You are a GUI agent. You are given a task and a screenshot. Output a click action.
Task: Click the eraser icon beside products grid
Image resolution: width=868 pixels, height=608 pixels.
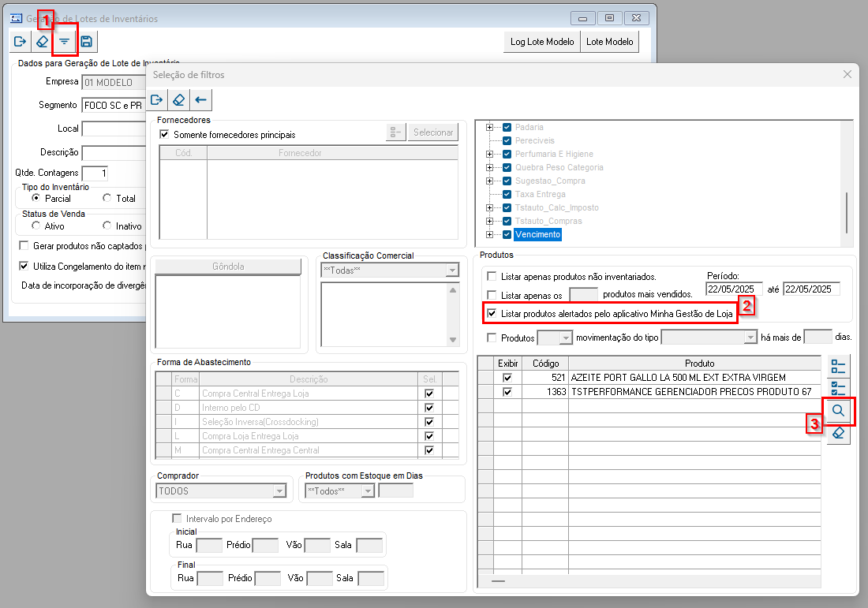(838, 433)
